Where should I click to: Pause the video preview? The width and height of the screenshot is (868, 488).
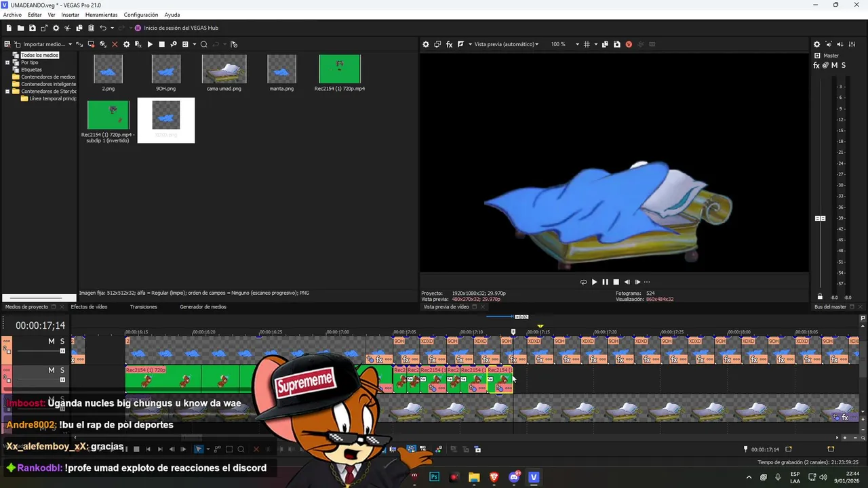click(605, 282)
